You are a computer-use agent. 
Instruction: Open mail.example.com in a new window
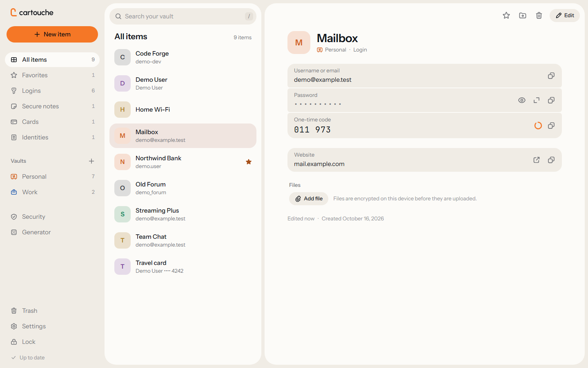(x=537, y=160)
